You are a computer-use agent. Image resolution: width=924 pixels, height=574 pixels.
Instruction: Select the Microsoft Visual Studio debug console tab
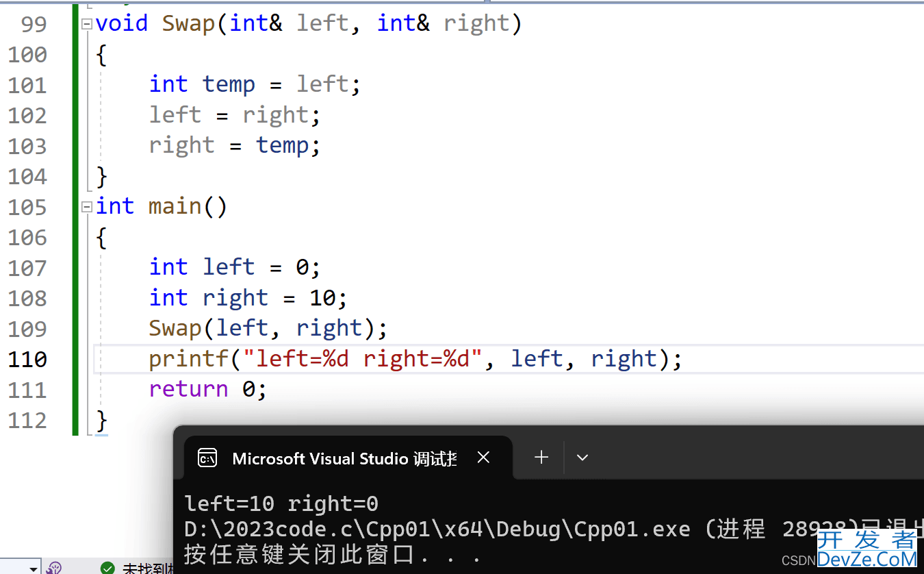tap(348, 458)
